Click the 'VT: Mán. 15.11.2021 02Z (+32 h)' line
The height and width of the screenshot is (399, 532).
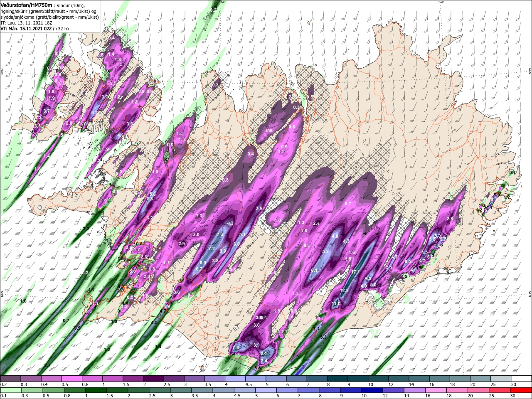[34, 29]
